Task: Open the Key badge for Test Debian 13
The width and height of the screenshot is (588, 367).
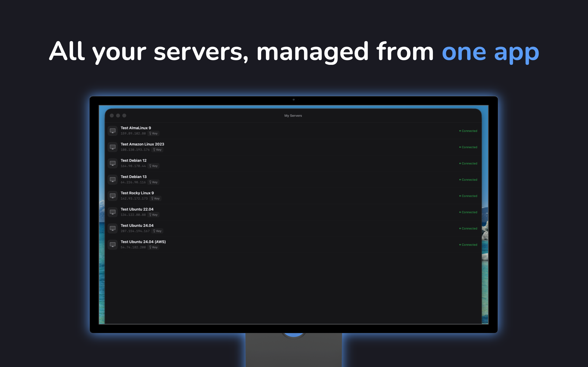Action: (x=153, y=182)
